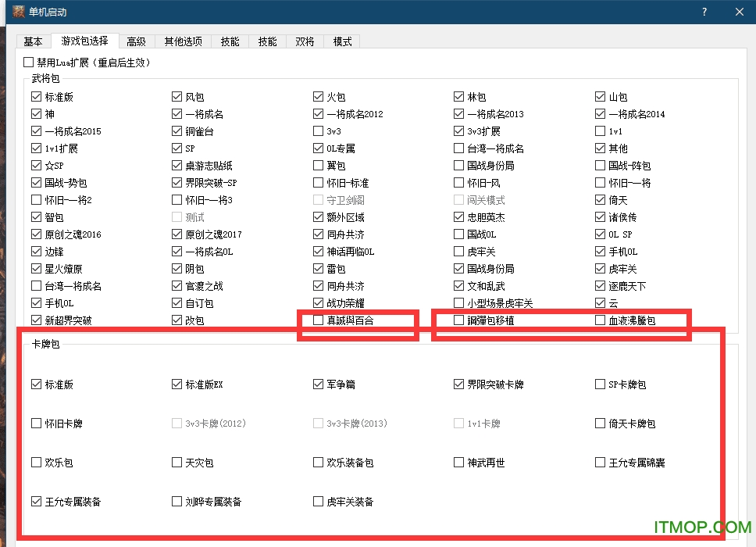This screenshot has width=756, height=547.
Task: Uncheck the 林包 pack
Action: pyautogui.click(x=459, y=97)
